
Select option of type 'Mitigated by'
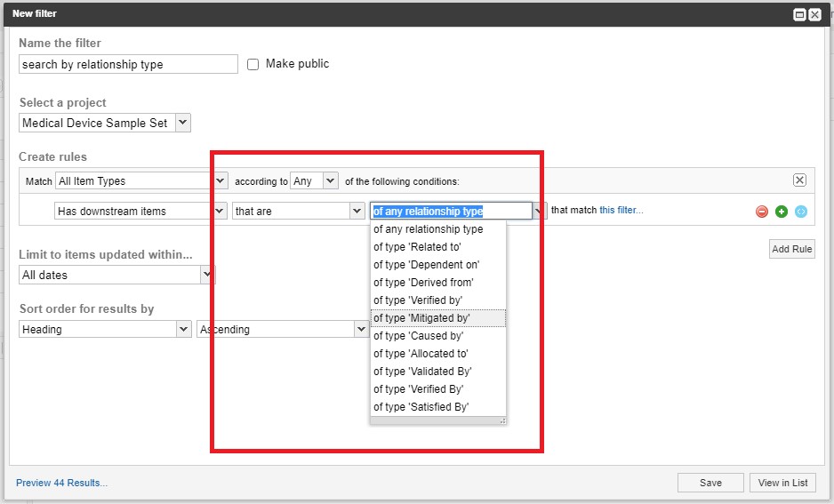[438, 318]
